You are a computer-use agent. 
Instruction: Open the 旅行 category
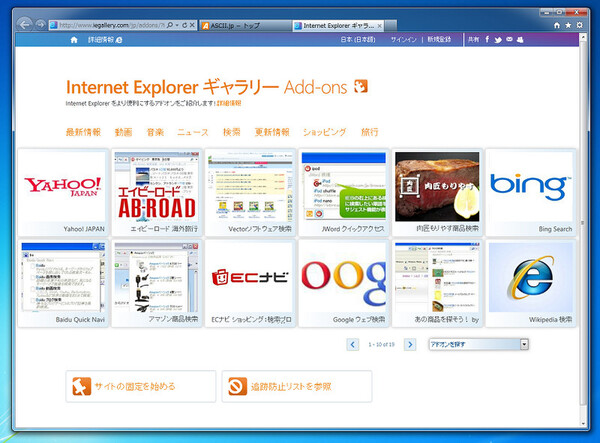click(370, 132)
